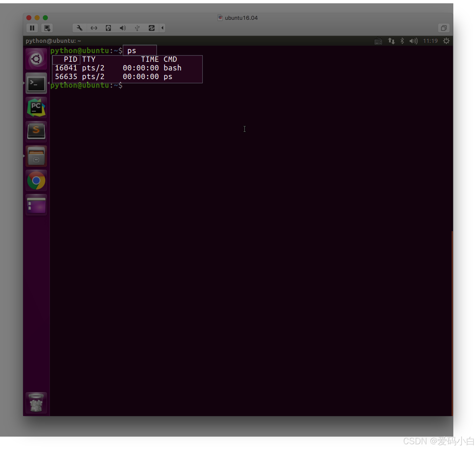Click the sharing sync toolbar icon
Image resolution: width=476 pixels, height=449 pixels.
[x=152, y=28]
